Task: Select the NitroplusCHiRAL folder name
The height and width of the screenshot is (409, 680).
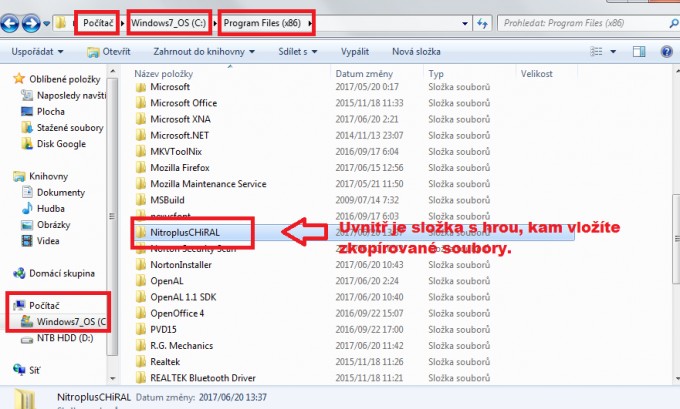Action: (x=185, y=232)
